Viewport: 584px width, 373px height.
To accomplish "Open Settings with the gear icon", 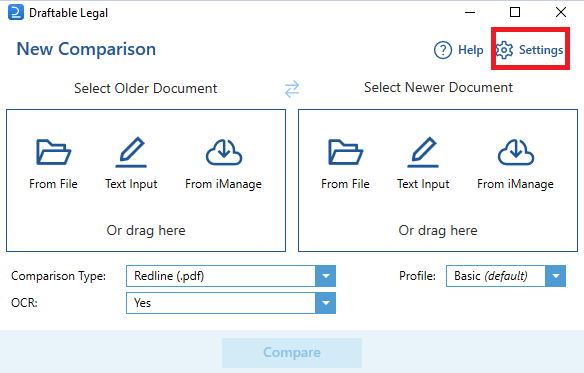I will (x=530, y=50).
